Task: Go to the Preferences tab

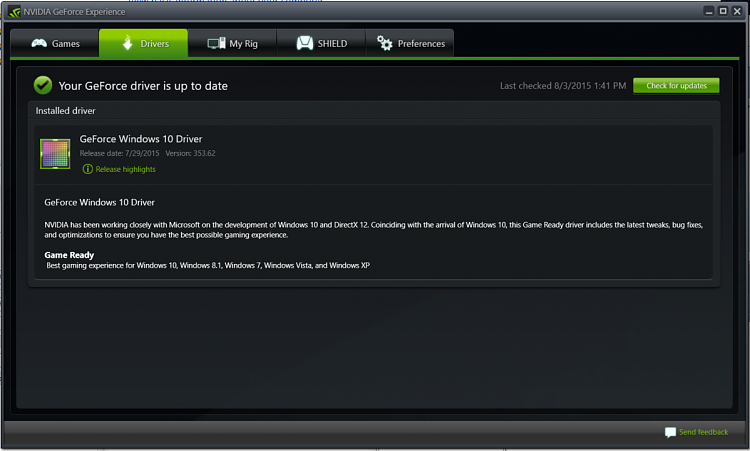Action: pos(410,43)
